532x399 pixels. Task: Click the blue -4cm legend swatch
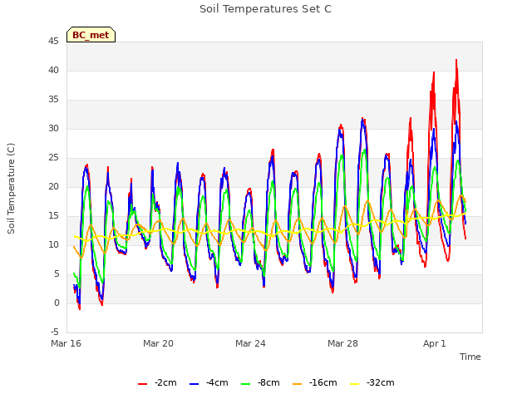point(194,384)
